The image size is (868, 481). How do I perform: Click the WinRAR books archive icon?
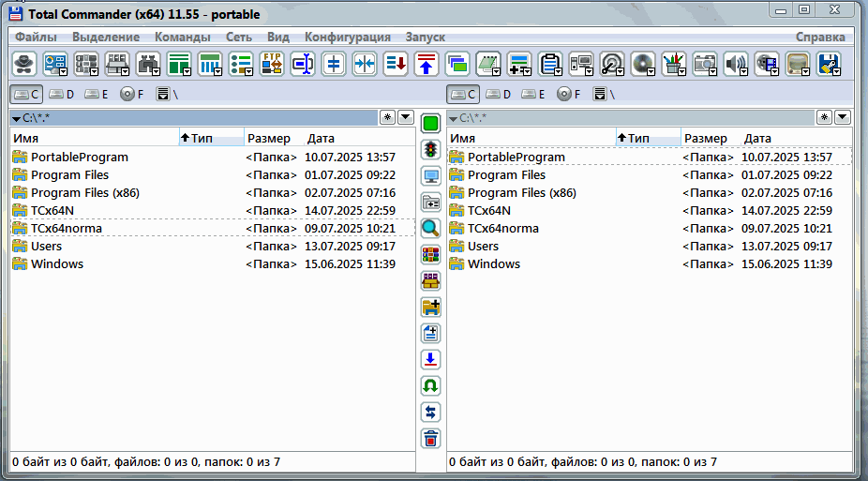pos(430,255)
